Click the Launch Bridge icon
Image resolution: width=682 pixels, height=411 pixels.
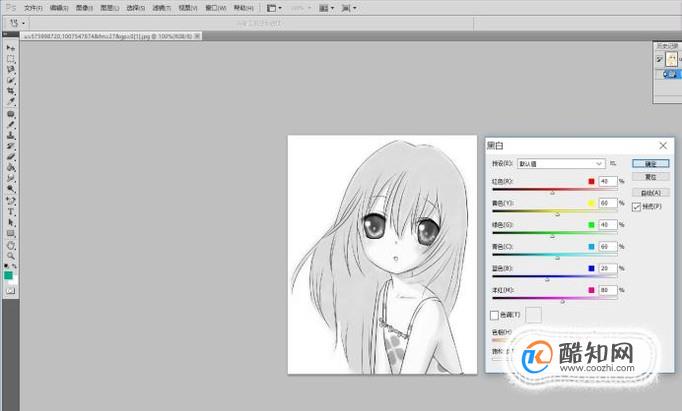click(271, 8)
